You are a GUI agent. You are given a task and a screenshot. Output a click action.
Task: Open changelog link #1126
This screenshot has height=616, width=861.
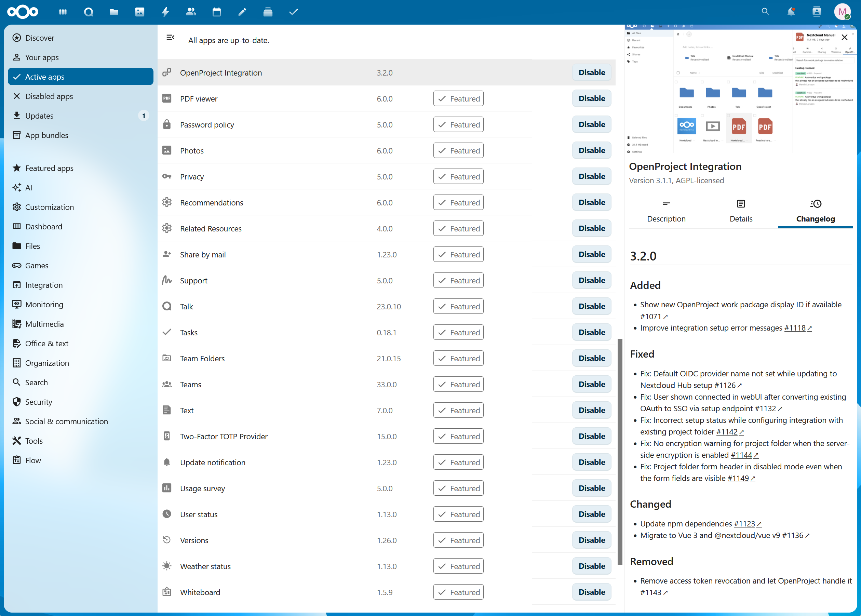728,385
